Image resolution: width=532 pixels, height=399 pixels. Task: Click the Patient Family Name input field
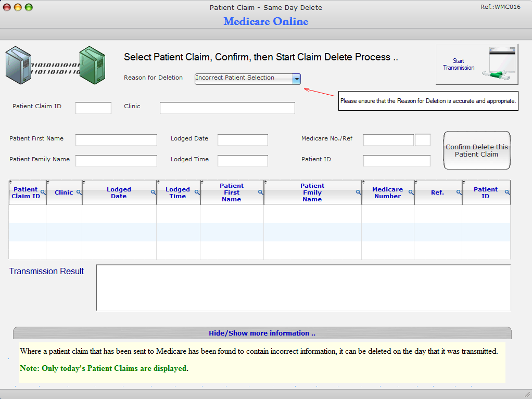coord(117,161)
